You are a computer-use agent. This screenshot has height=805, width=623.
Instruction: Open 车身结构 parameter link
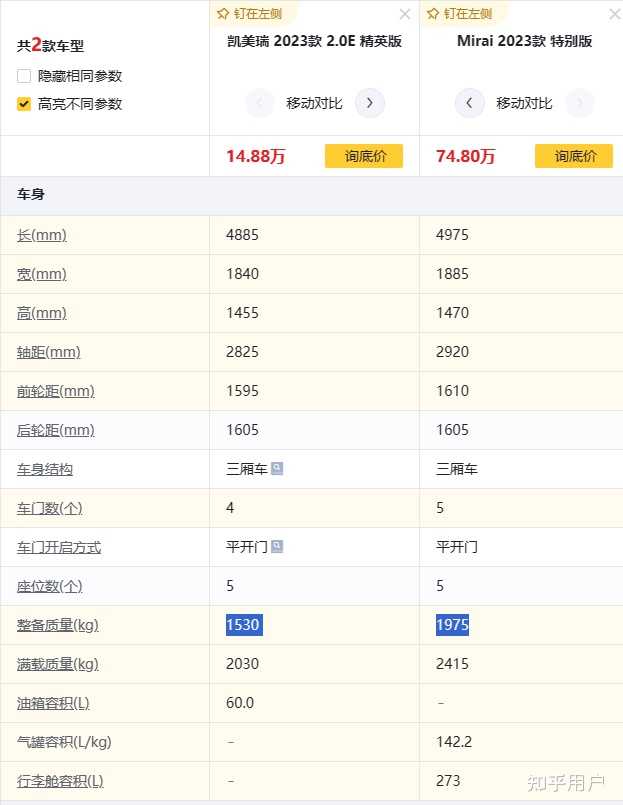point(45,469)
